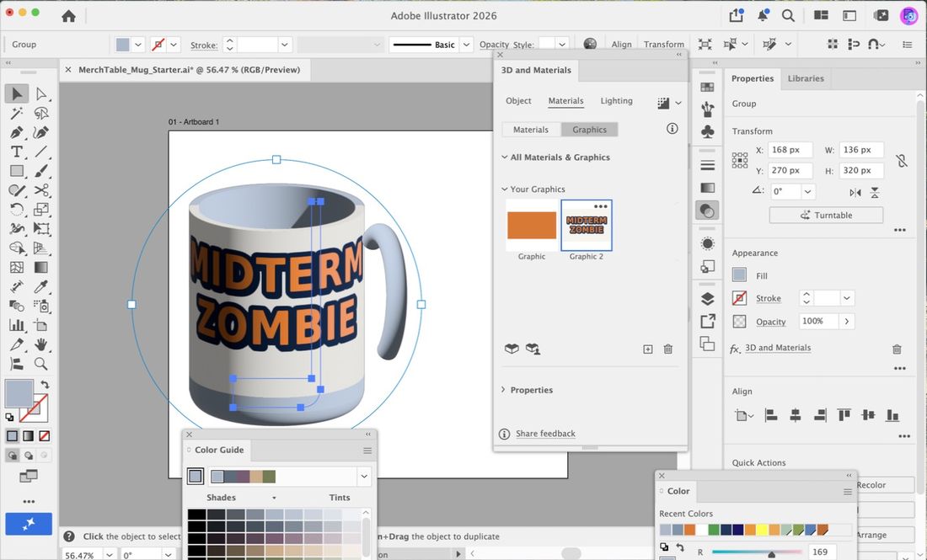
Task: Click Horizontal Align Center icon
Action: [796, 415]
